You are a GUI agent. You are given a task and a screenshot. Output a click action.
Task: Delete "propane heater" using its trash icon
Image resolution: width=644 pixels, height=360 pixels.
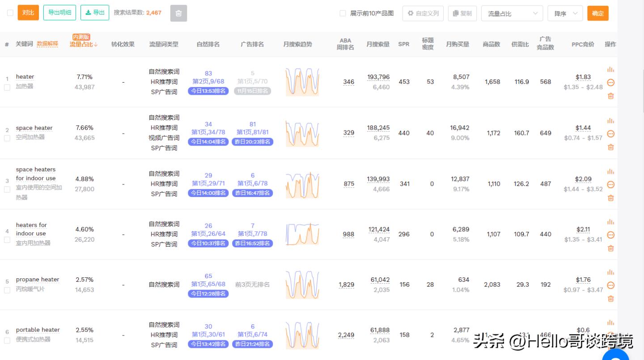[611, 298]
